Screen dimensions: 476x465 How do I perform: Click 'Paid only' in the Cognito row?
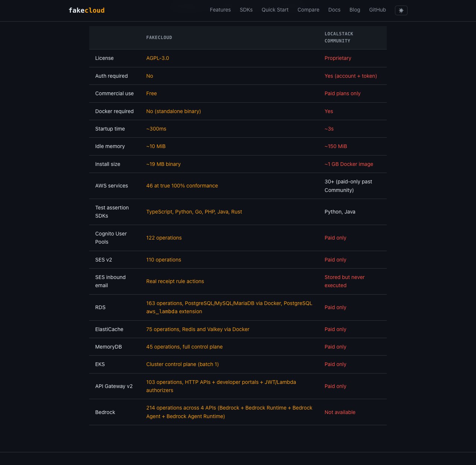335,238
